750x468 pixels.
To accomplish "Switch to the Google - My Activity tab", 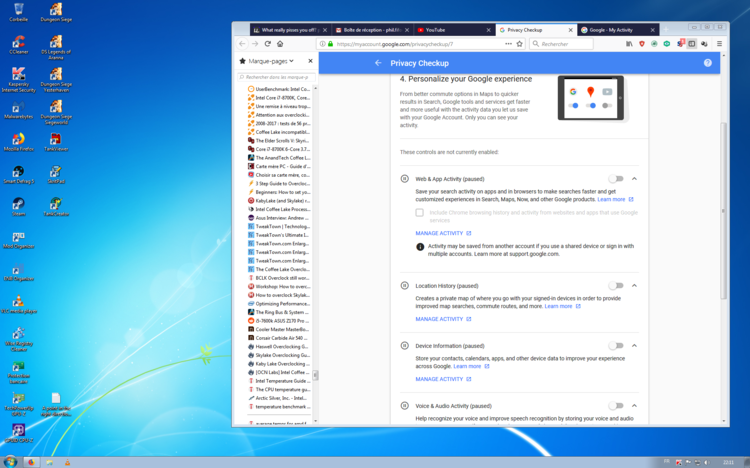I will tap(617, 30).
